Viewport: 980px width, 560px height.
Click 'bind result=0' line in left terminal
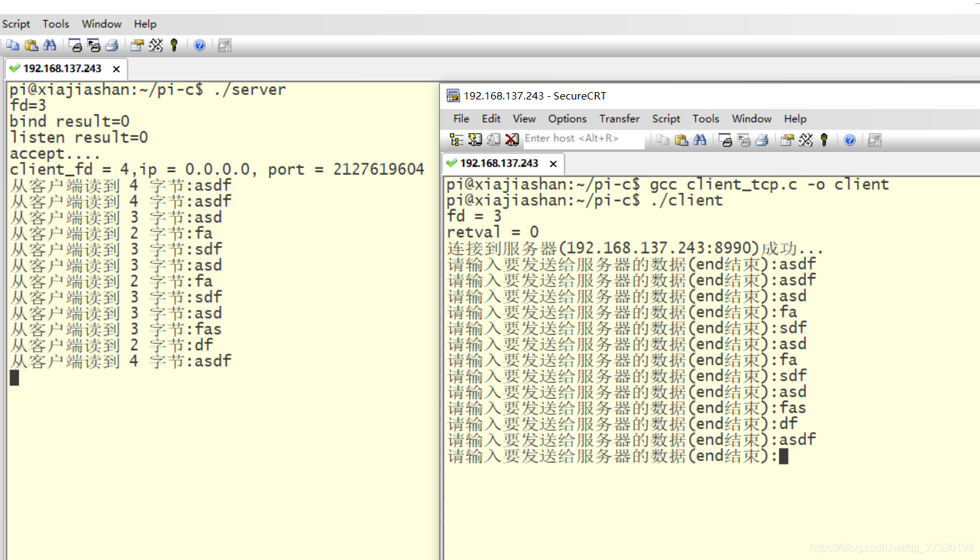click(69, 122)
